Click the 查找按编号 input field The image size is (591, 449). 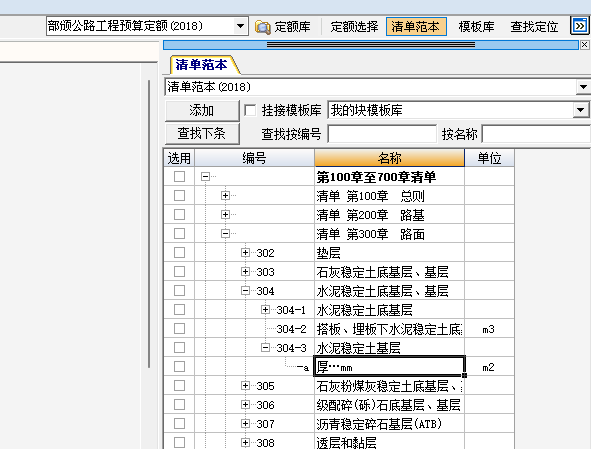pyautogui.click(x=382, y=134)
